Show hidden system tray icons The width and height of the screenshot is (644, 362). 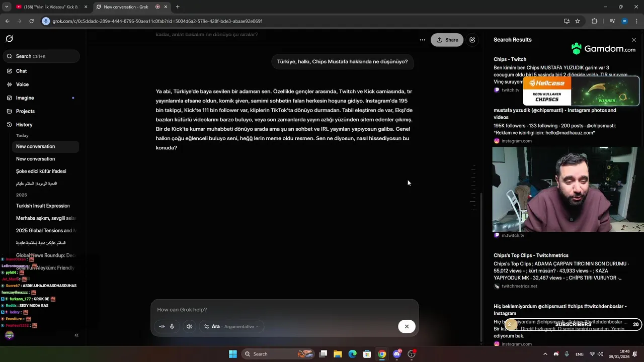(545, 354)
